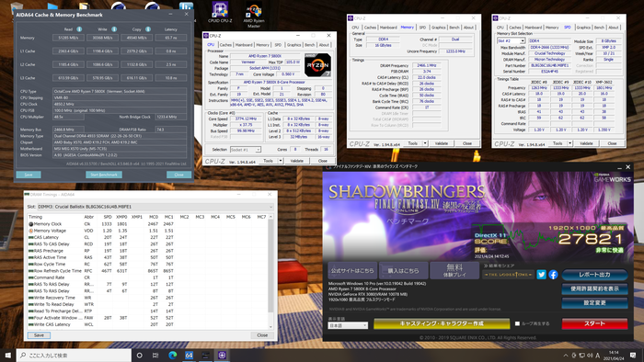Click Close in CPU-Z Memory window
Image resolution: width=644 pixels, height=362 pixels.
point(467,143)
